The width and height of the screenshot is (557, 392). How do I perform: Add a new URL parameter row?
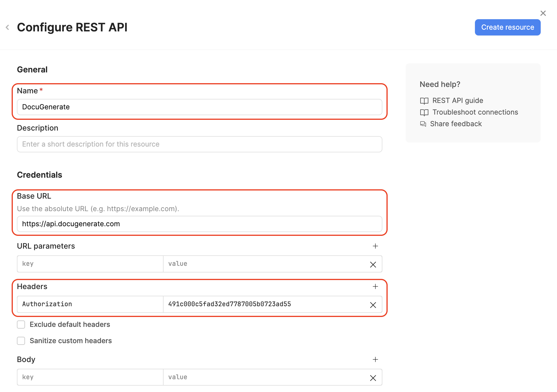(x=375, y=246)
